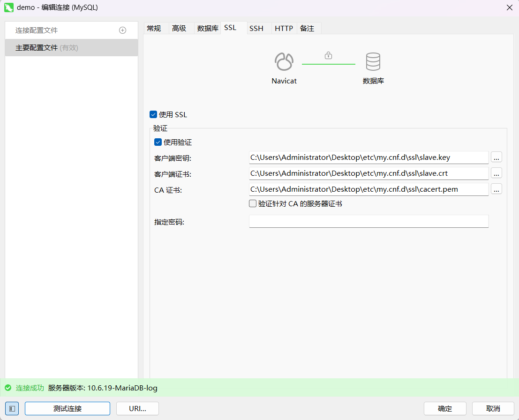
Task: Click the Navicat logo icon in diagram
Action: click(x=284, y=61)
